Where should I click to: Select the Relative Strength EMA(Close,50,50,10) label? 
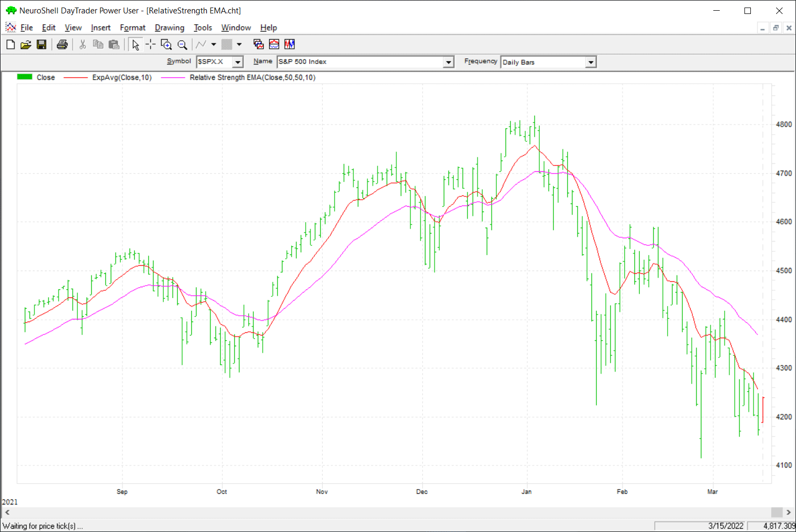(252, 77)
